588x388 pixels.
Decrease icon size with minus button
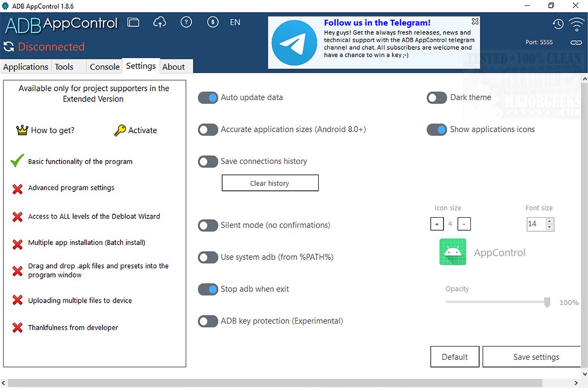(464, 224)
